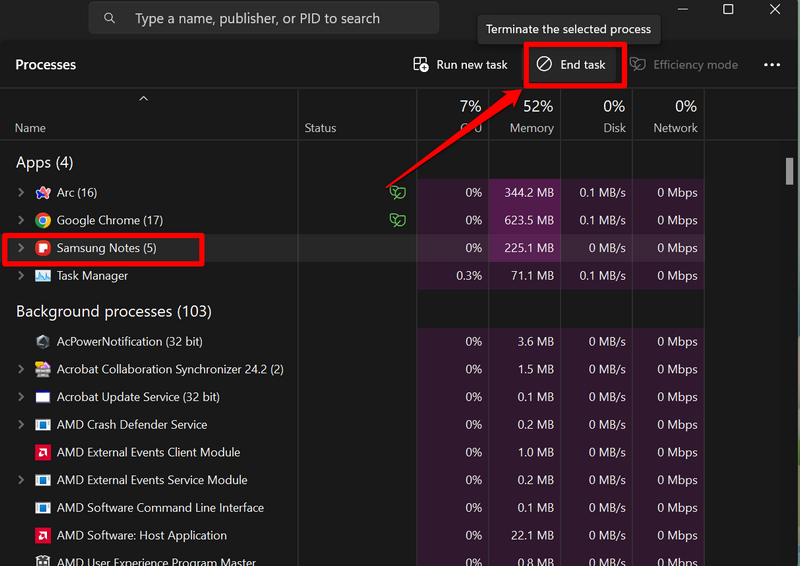This screenshot has width=800, height=566.
Task: Expand the Arc process group
Action: click(x=21, y=193)
